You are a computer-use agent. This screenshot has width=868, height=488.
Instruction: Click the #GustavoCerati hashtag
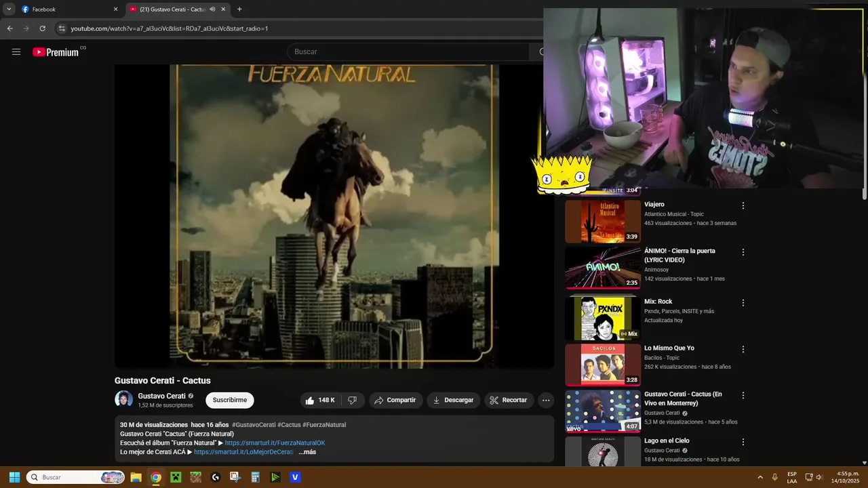[x=254, y=425]
